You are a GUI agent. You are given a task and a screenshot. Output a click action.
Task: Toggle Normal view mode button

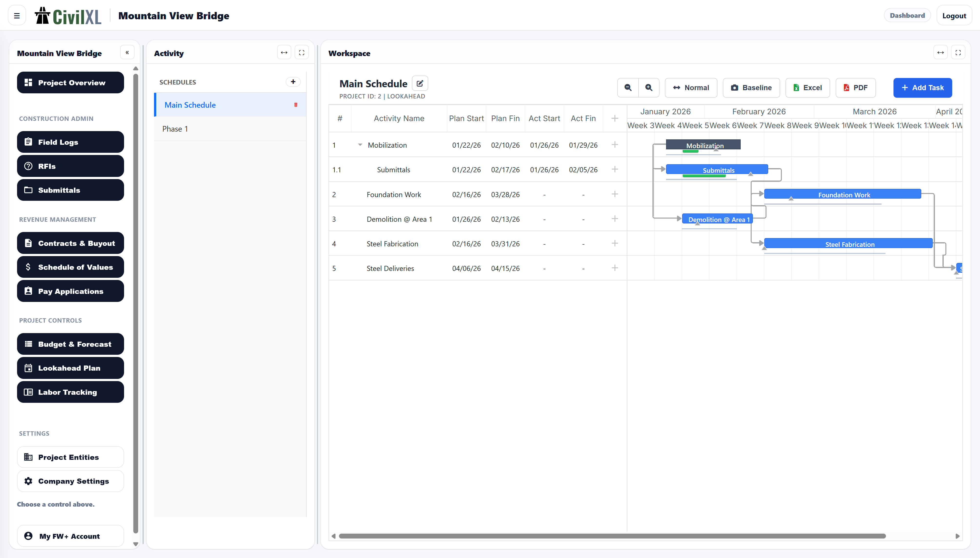(691, 88)
